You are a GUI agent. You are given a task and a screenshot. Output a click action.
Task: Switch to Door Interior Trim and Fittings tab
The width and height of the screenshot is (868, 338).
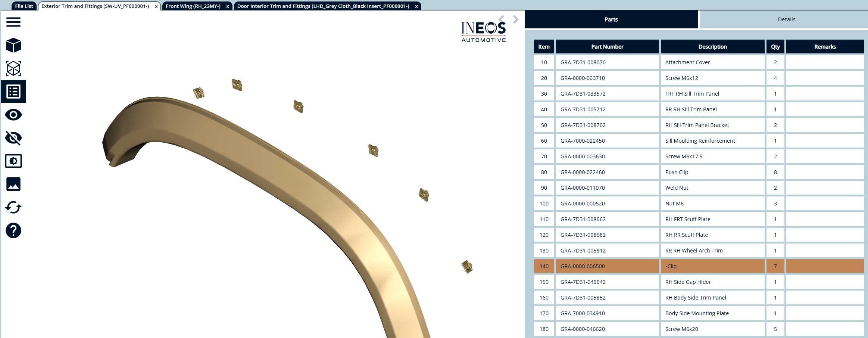[x=323, y=6]
